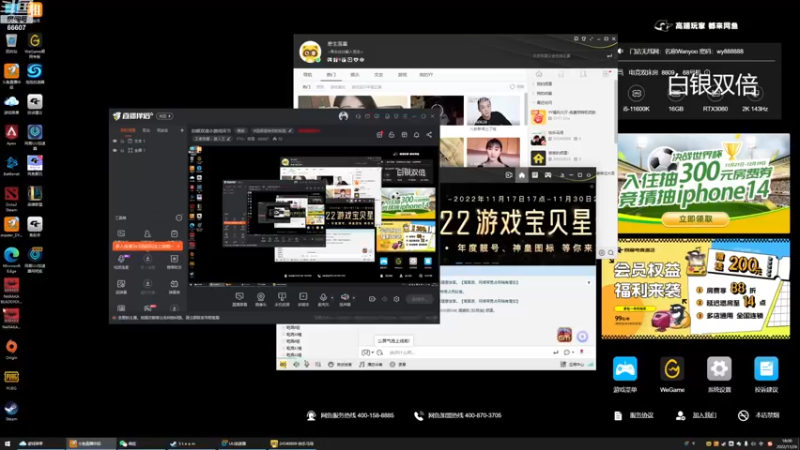This screenshot has width=800, height=450.
Task: Open the calendar icon with the red badge
Action: tap(379, 135)
